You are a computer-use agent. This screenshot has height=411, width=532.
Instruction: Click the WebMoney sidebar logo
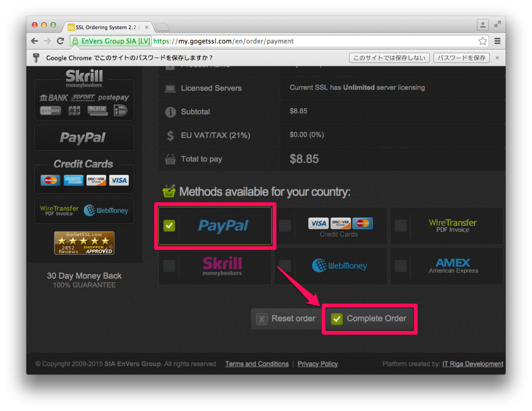[106, 210]
